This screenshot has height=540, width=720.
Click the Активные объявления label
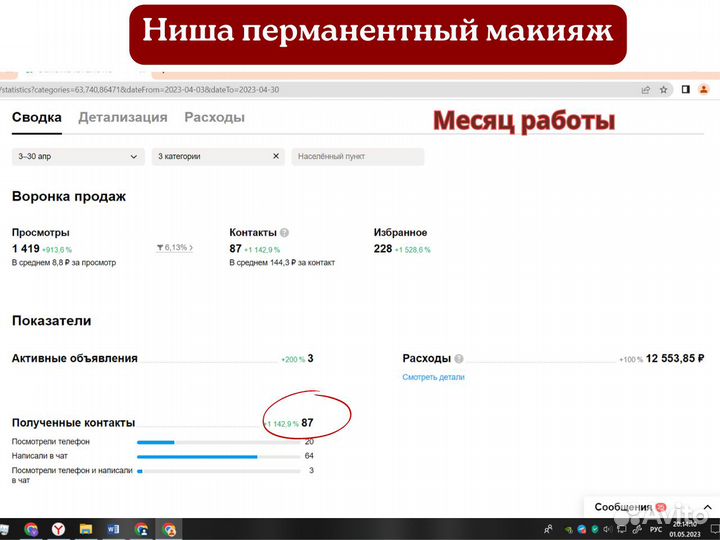click(74, 359)
